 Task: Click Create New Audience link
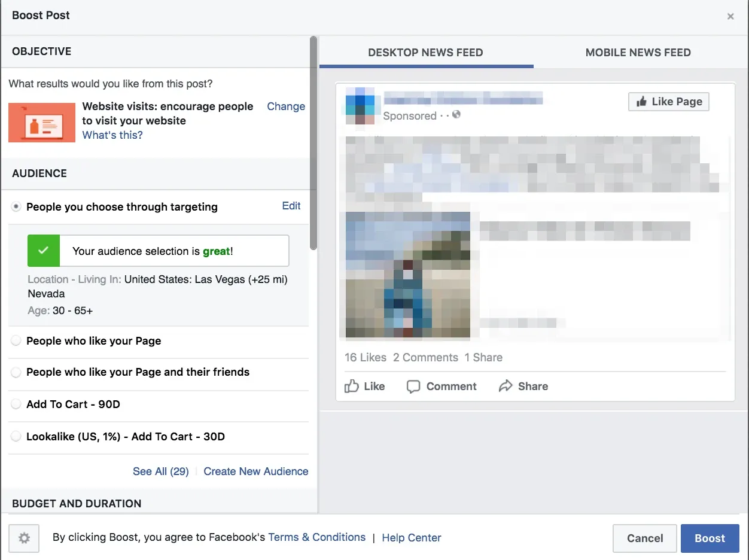256,471
